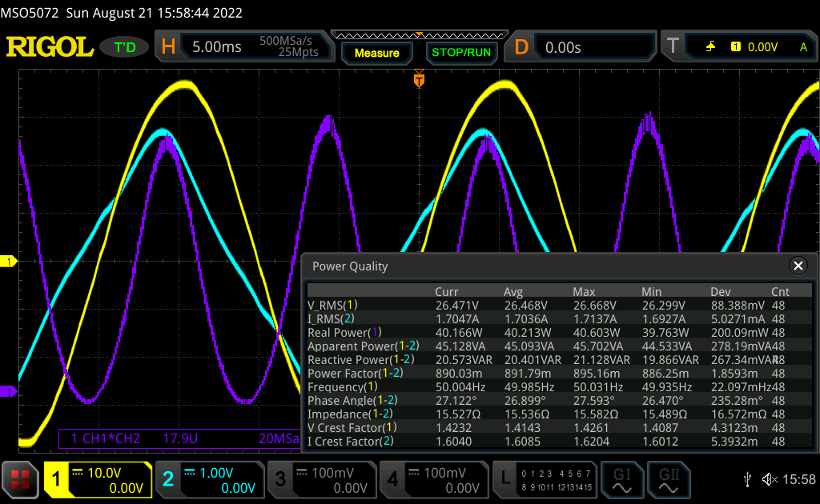This screenshot has height=504, width=820.
Task: Tap the muted speaker sound icon
Action: [770, 479]
